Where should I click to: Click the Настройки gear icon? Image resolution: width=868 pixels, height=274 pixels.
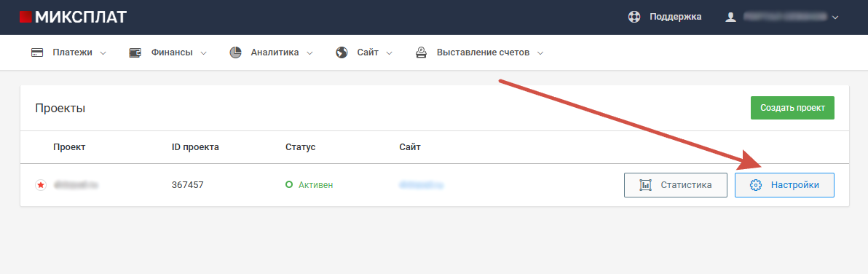tap(756, 185)
